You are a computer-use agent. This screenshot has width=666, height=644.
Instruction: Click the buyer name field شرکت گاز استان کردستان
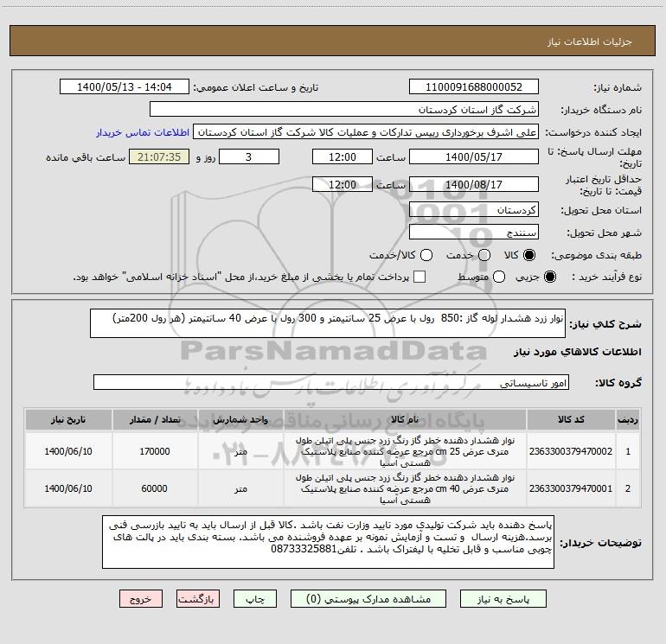click(x=344, y=110)
